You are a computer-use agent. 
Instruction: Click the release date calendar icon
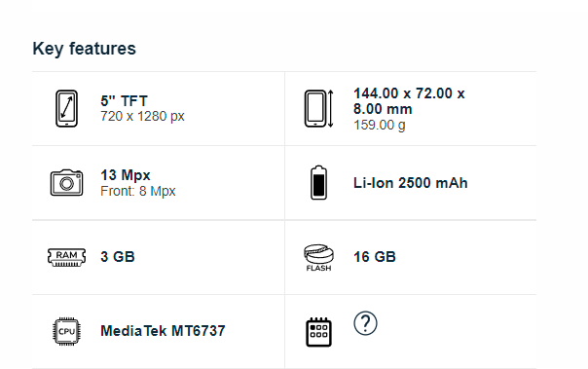(318, 332)
